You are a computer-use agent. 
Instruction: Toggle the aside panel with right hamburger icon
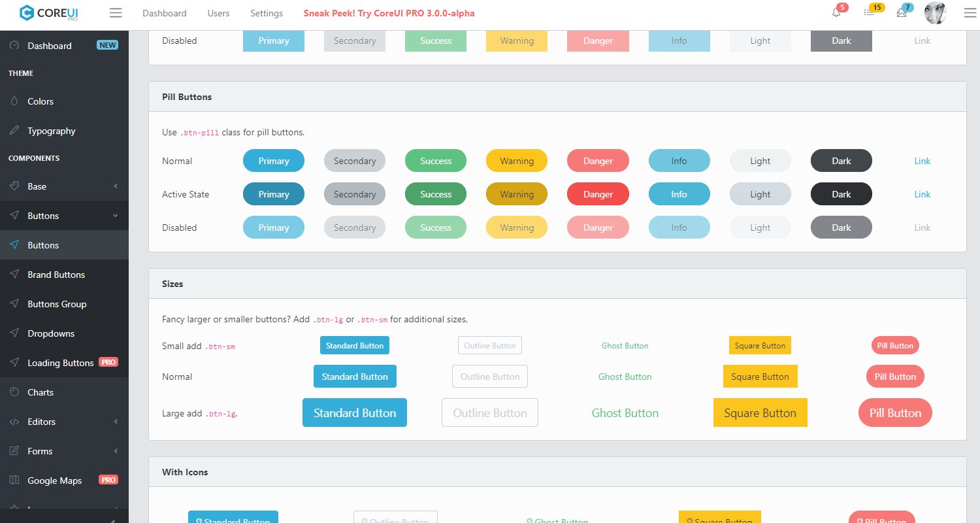pyautogui.click(x=970, y=12)
